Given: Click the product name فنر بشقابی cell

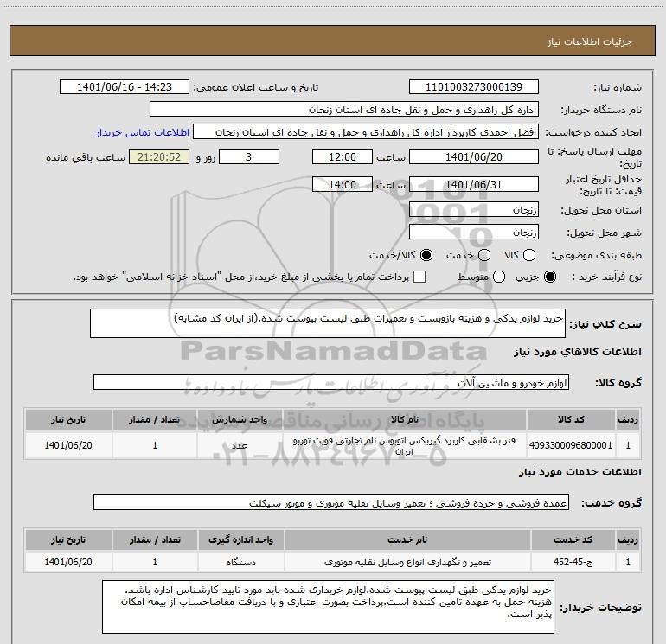Looking at the screenshot, I should [x=405, y=445].
